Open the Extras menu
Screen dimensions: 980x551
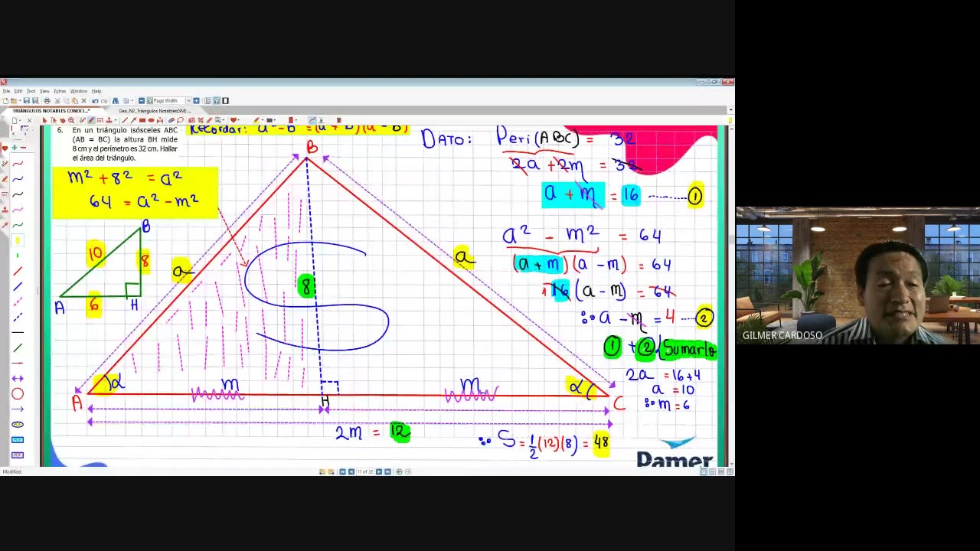[x=60, y=91]
